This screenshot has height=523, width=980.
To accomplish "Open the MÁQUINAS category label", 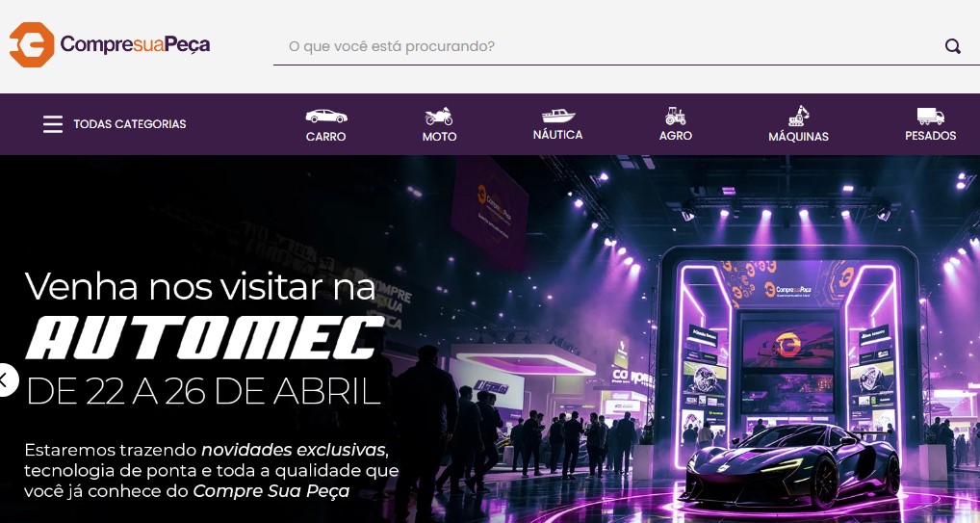I will coord(799,137).
